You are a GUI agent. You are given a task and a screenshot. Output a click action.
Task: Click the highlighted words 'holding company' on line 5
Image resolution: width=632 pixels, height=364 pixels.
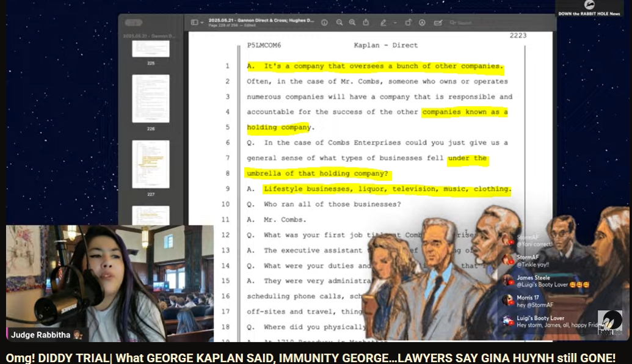pyautogui.click(x=279, y=128)
